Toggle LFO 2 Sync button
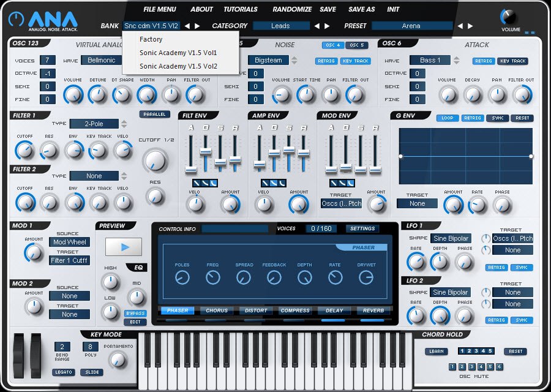551x392 pixels. [x=522, y=320]
